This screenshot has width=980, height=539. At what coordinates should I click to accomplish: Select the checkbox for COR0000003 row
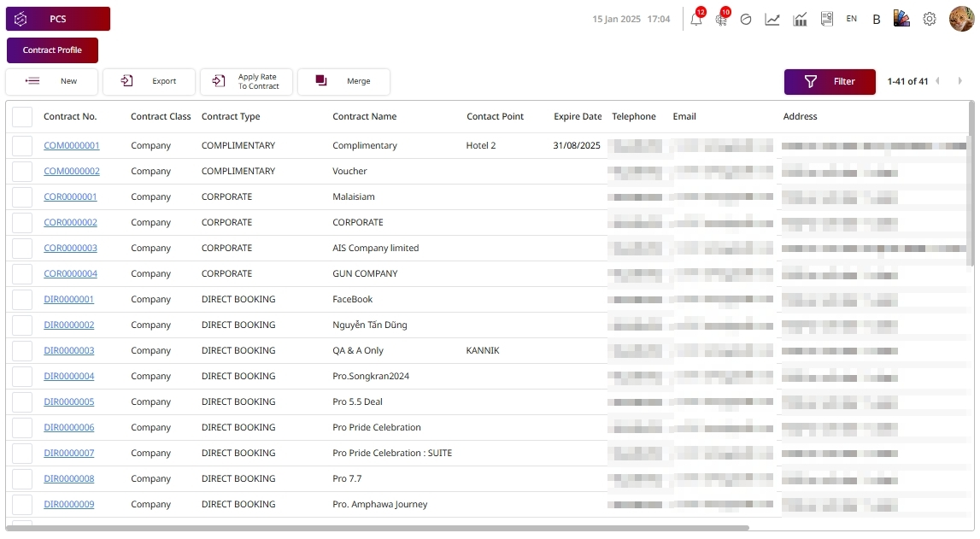(x=22, y=248)
